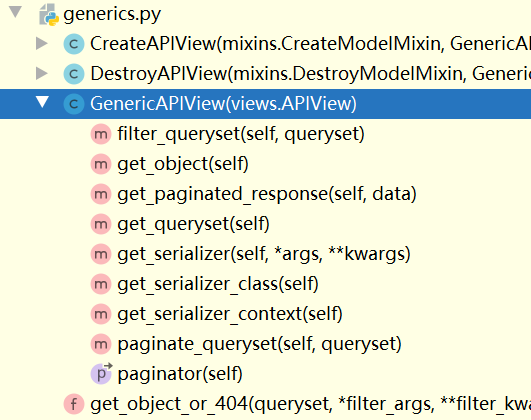Go to get_queryset(self) method
Viewport: 531px width, 420px height.
(193, 224)
